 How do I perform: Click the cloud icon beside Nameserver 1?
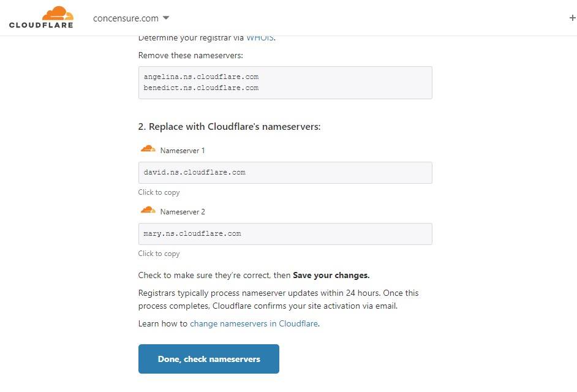[x=148, y=149]
